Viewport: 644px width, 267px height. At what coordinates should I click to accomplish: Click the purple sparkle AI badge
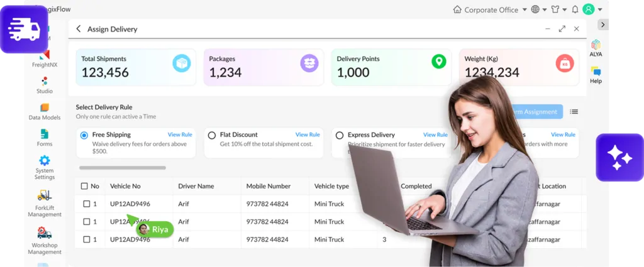[619, 158]
